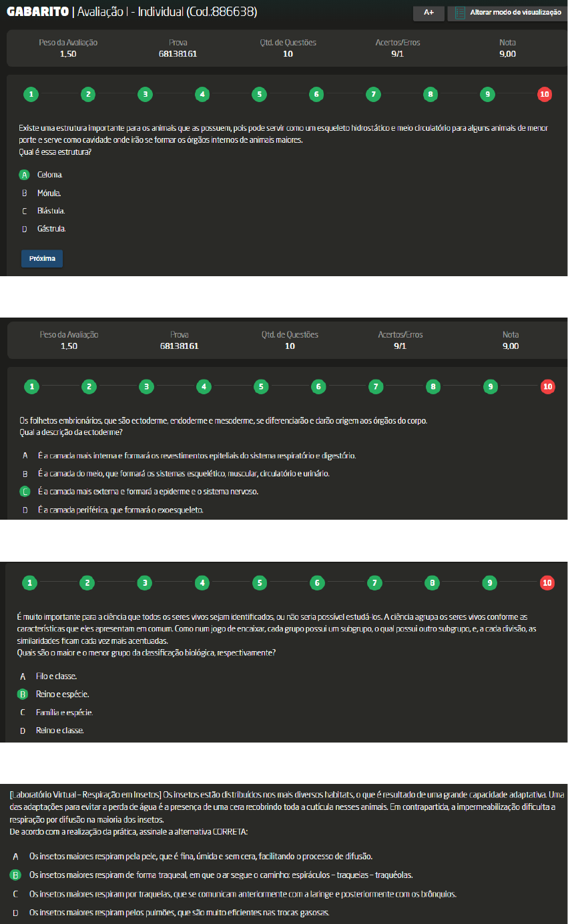Image resolution: width=568 pixels, height=924 pixels.
Task: Select the answer saying insects breathe through pulmões
Action: coord(179,913)
